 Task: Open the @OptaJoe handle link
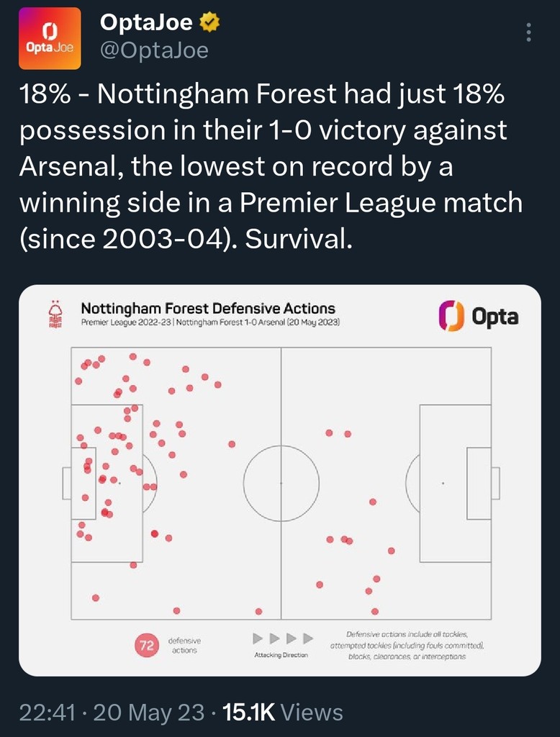(x=154, y=50)
